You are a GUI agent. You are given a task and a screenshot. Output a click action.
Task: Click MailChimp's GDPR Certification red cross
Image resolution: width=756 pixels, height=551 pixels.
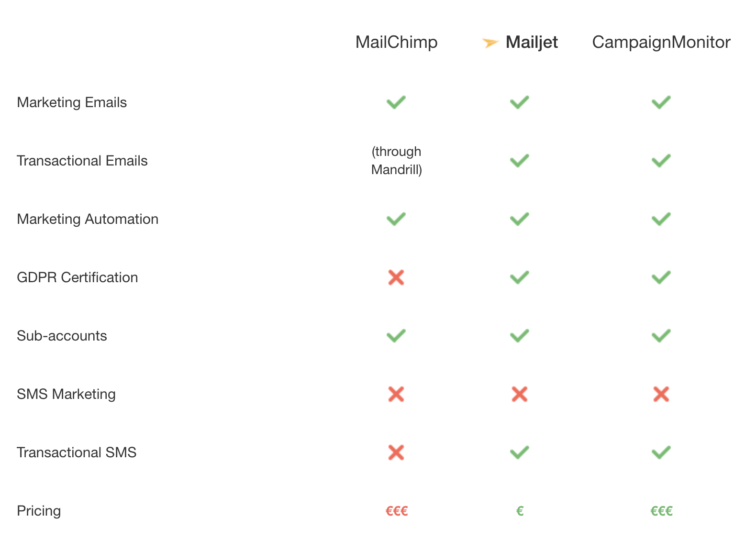[x=396, y=277]
